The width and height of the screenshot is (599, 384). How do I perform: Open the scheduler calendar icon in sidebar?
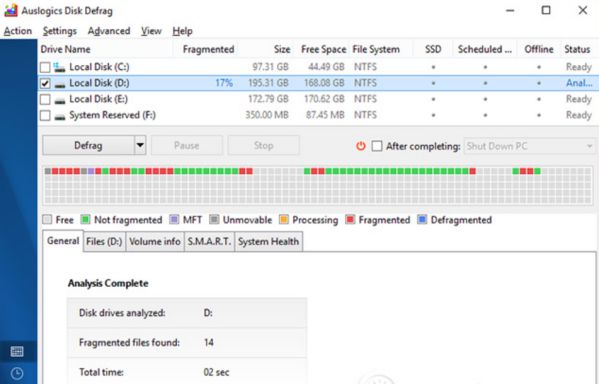pos(17,351)
